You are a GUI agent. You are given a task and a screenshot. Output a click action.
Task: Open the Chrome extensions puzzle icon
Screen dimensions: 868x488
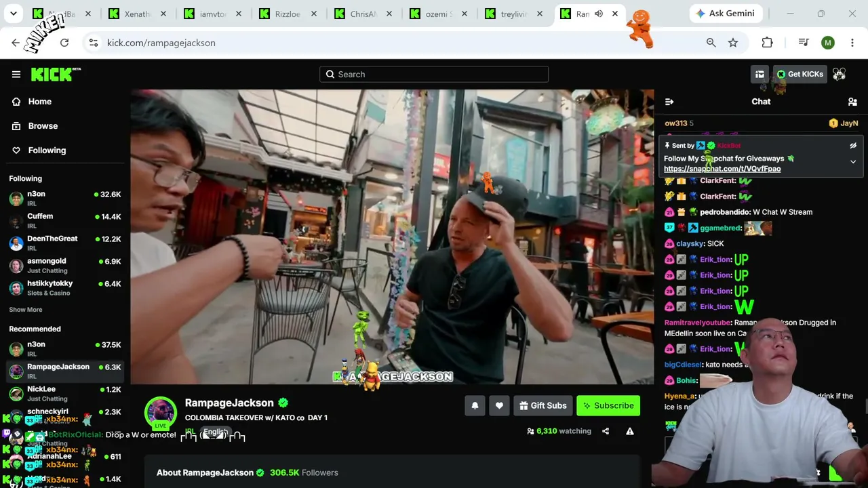[767, 43]
